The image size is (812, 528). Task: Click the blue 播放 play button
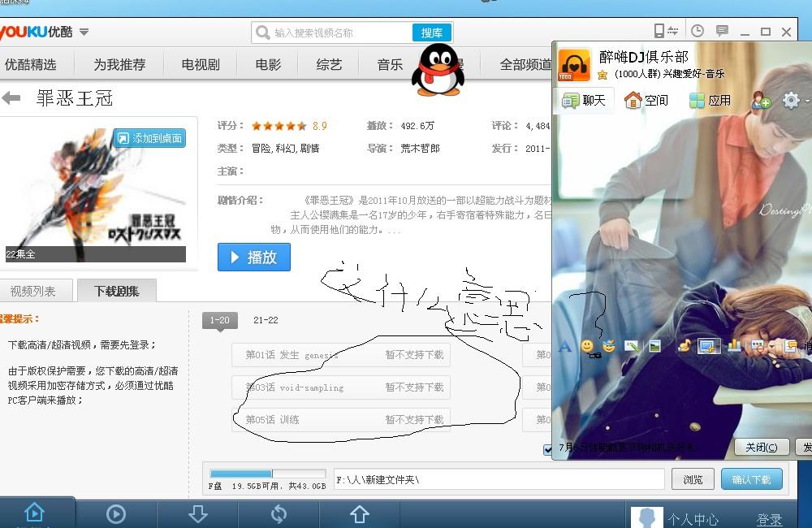[253, 257]
